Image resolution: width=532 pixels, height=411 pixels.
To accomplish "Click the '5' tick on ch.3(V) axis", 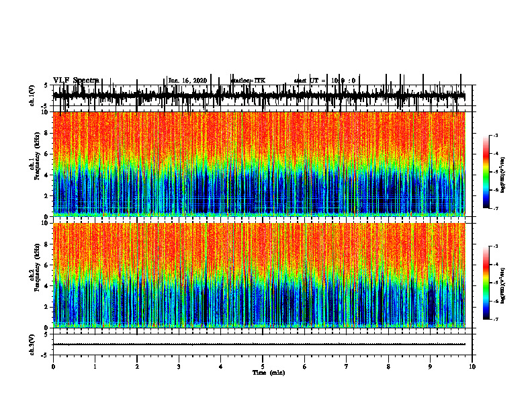I will [x=46, y=334].
